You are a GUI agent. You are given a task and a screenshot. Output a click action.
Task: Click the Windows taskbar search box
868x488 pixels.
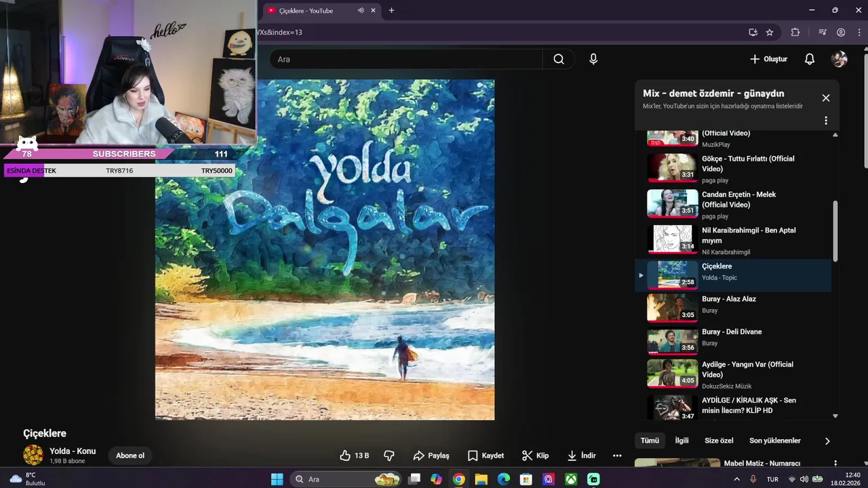click(346, 479)
